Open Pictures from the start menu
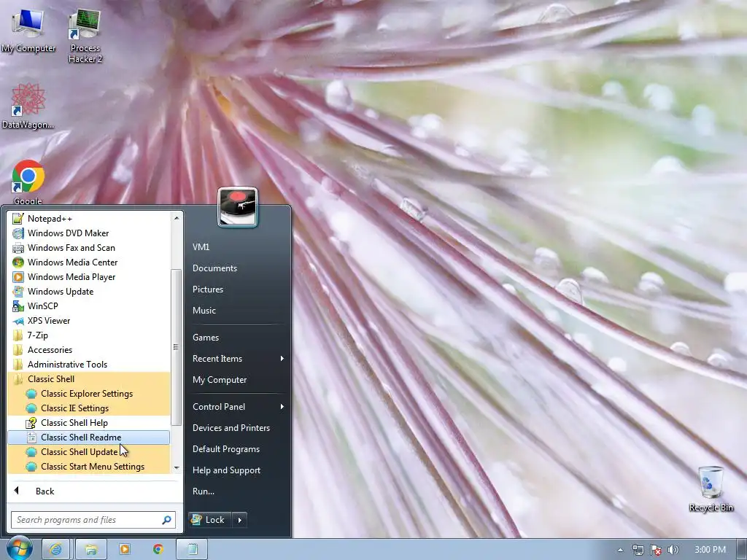The image size is (747, 560). tap(238, 289)
